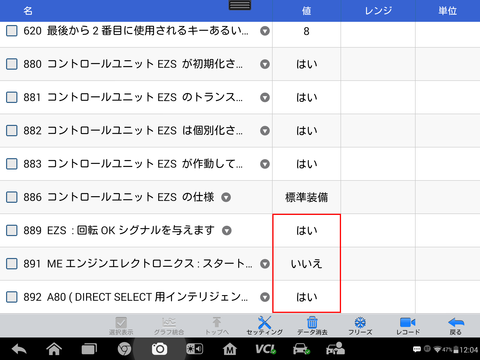
Task: Go back with the 戻る arrow
Action: [x=456, y=326]
